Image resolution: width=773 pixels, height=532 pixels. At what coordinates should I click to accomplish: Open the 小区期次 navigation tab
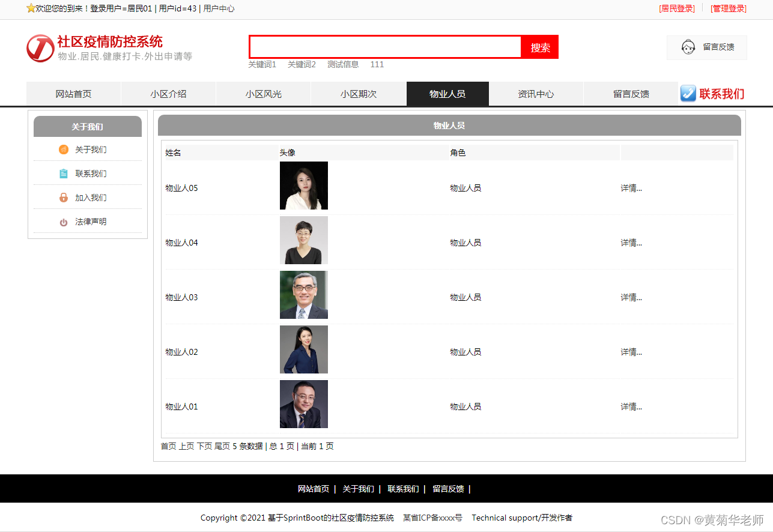(x=358, y=94)
